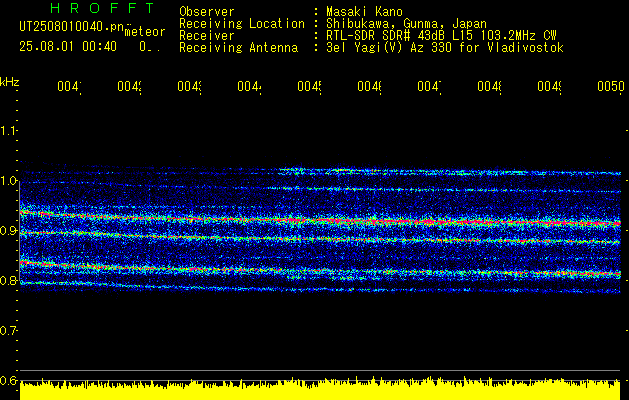Click the 1.1 kHz axis label

(x=9, y=131)
